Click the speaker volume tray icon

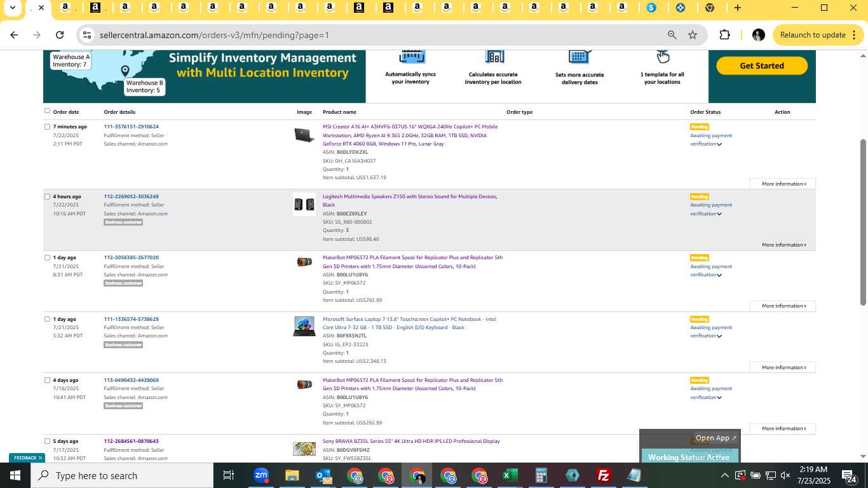coord(785,475)
